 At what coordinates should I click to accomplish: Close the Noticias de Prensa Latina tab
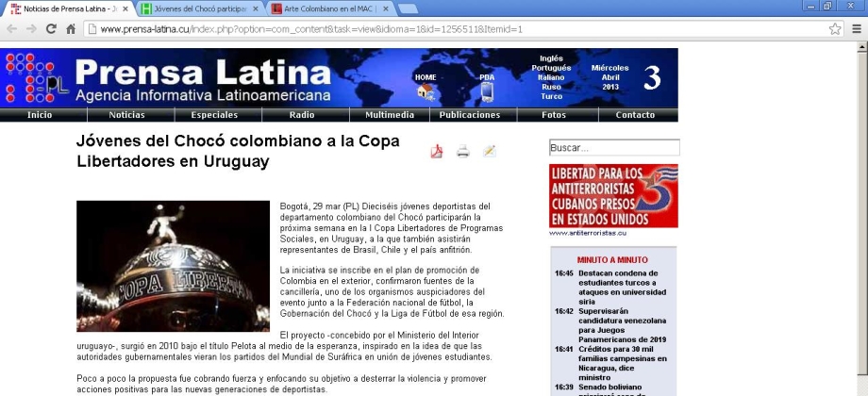pos(125,8)
